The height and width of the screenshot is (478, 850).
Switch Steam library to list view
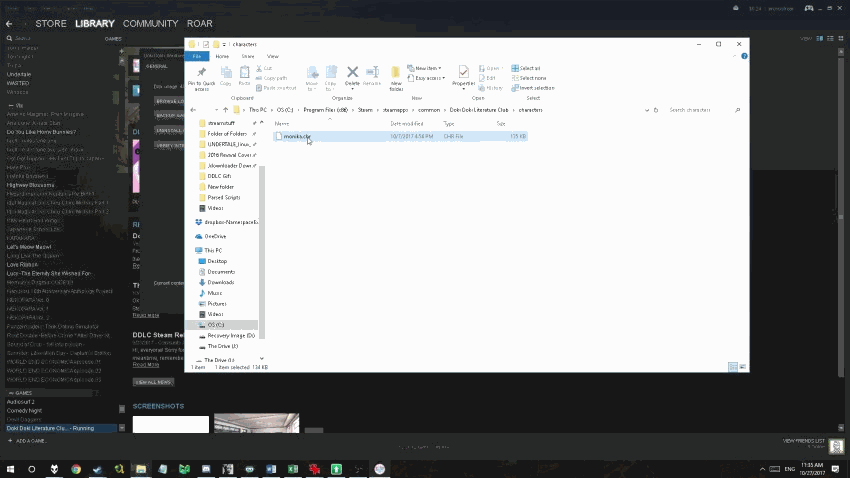pyautogui.click(x=830, y=38)
